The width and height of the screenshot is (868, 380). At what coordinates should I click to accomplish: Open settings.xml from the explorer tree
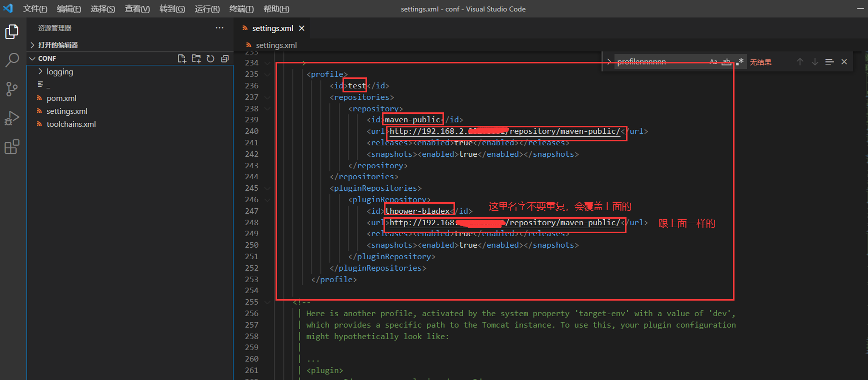[x=67, y=111]
